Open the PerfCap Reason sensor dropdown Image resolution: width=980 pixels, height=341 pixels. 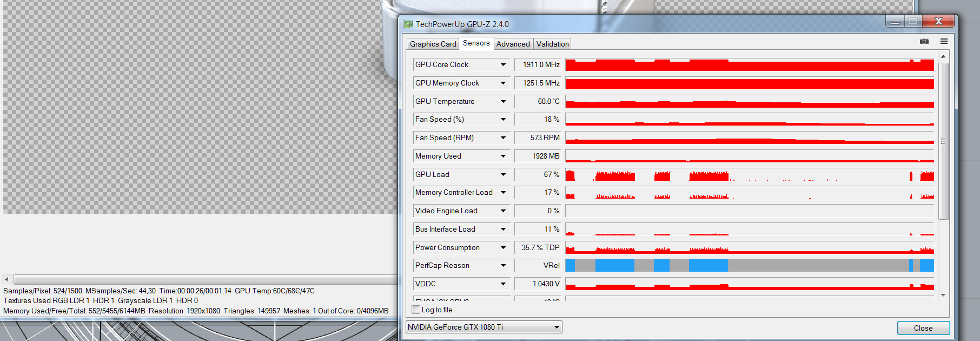tap(503, 265)
